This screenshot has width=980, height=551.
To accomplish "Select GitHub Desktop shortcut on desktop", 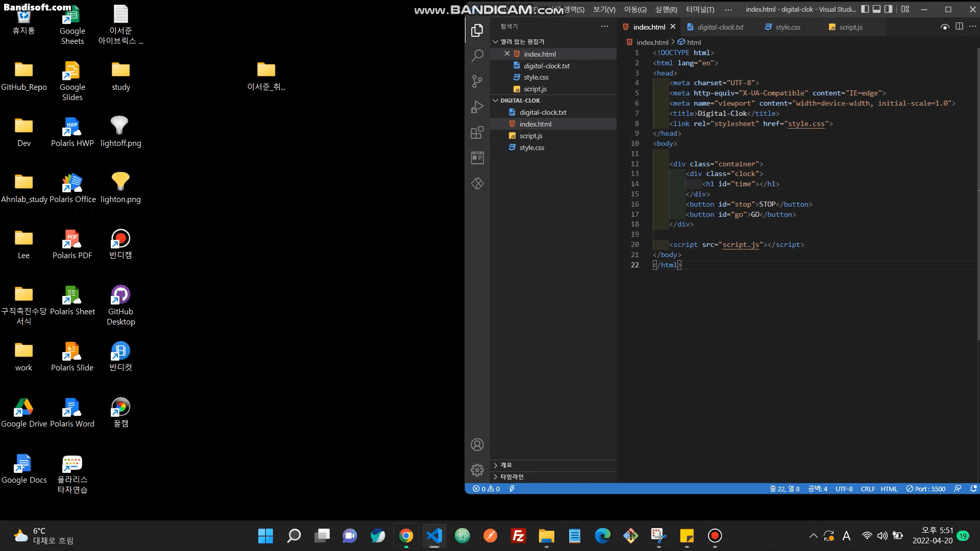I will (x=121, y=305).
